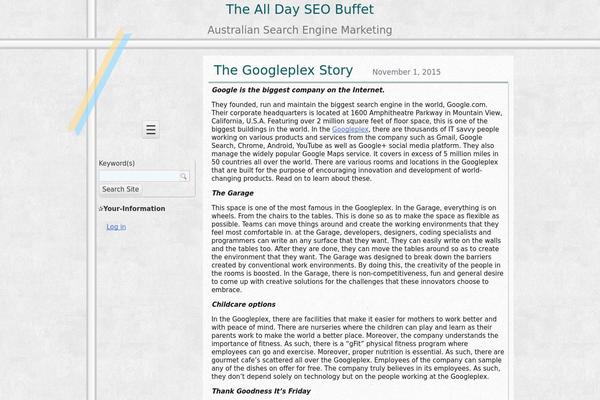The image size is (600, 400).
Task: Open the Log in link
Action: coord(116,227)
